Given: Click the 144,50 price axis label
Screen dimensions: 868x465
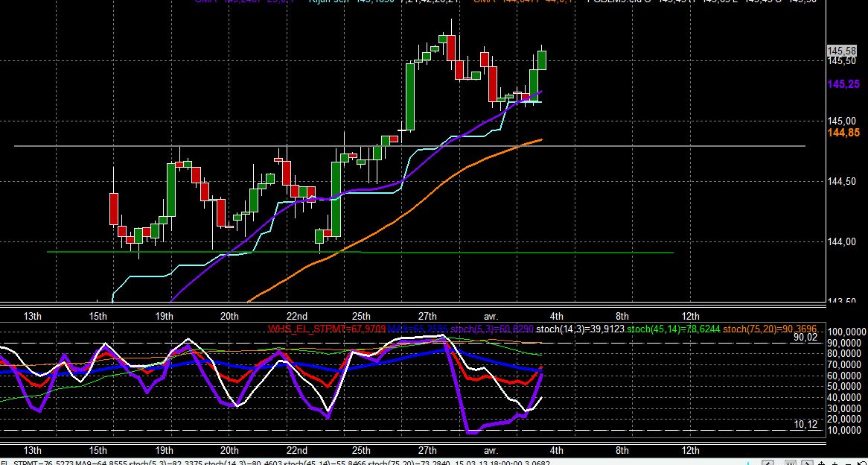Looking at the screenshot, I should click(842, 182).
